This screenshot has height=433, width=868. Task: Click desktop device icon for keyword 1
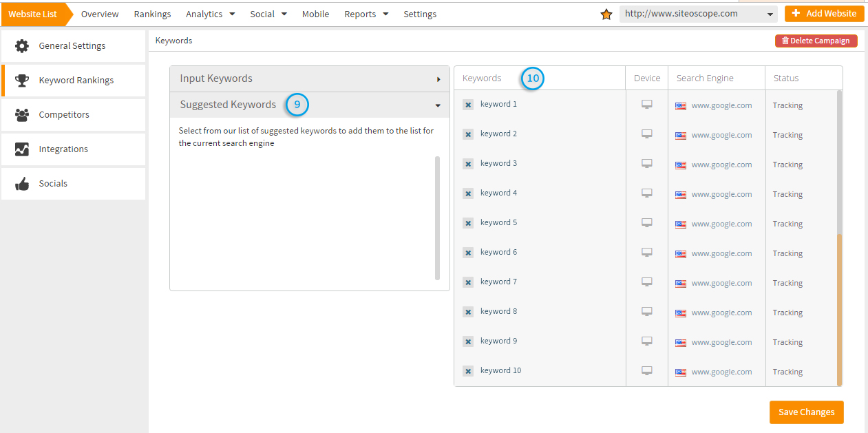(647, 105)
